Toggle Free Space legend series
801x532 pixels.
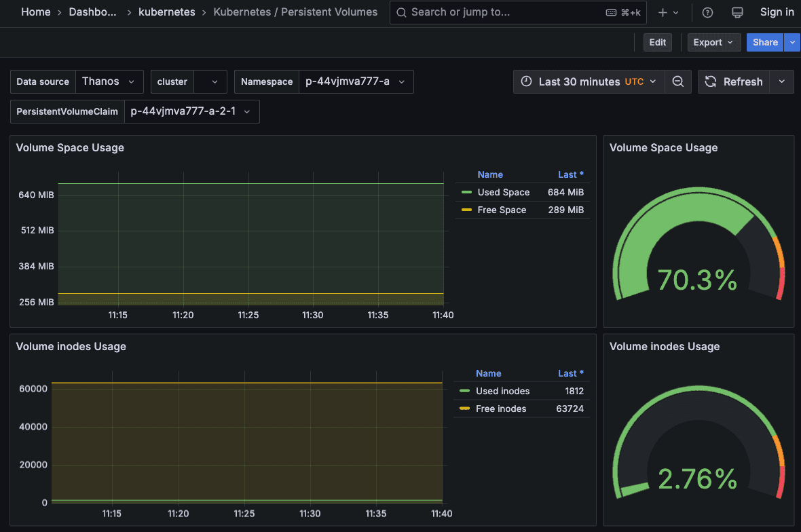pos(502,210)
